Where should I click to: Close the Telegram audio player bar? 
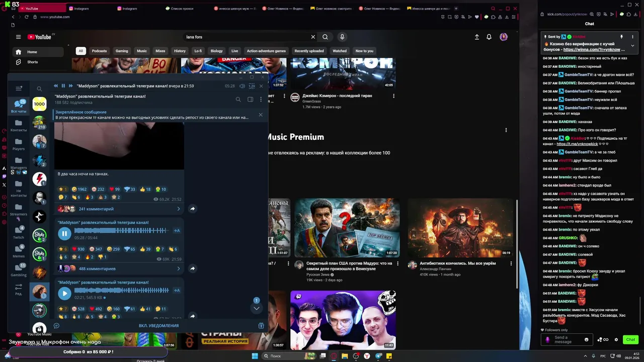point(261,86)
